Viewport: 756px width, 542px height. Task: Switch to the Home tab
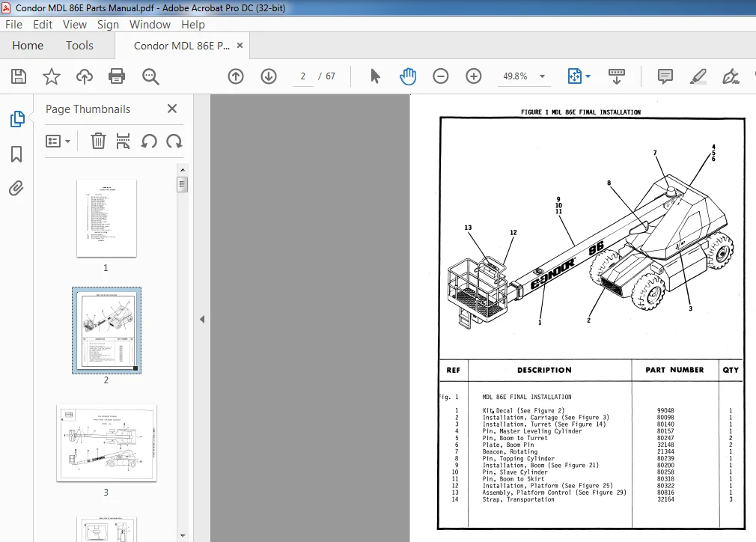[x=28, y=46]
